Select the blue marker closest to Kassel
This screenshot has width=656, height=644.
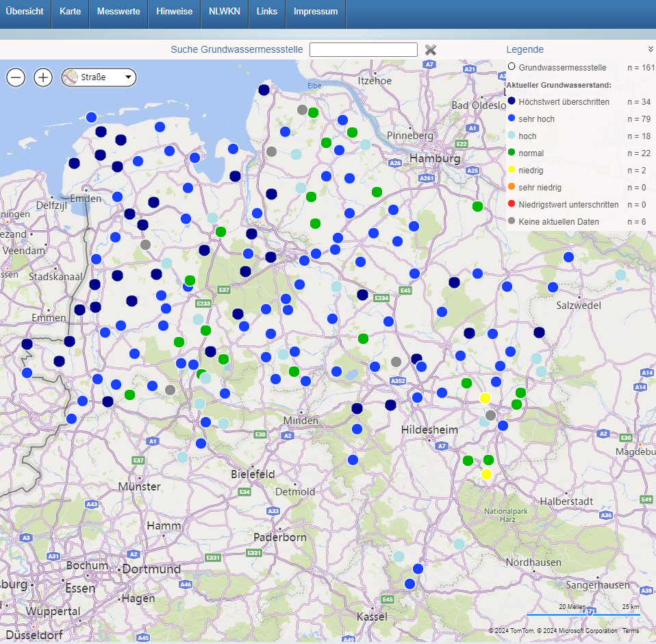pos(409,584)
